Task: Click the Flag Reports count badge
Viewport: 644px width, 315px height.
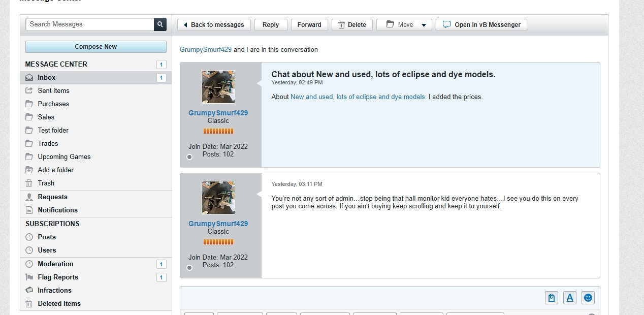Action: (x=162, y=277)
